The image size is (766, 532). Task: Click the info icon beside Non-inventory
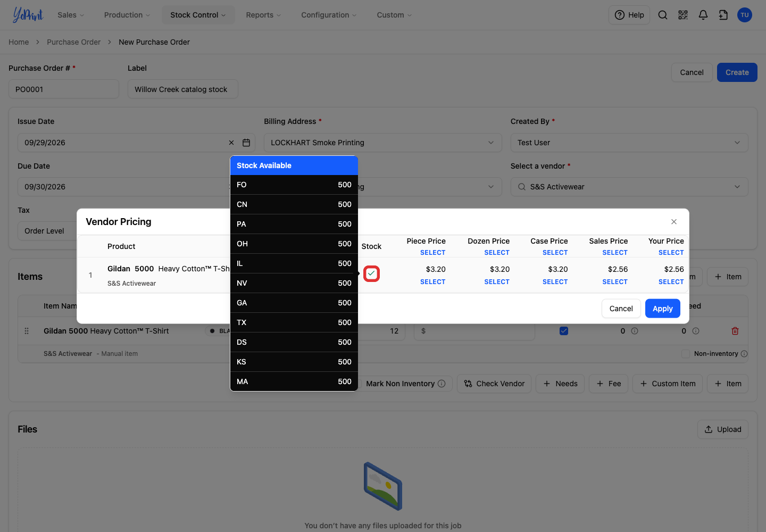744,354
